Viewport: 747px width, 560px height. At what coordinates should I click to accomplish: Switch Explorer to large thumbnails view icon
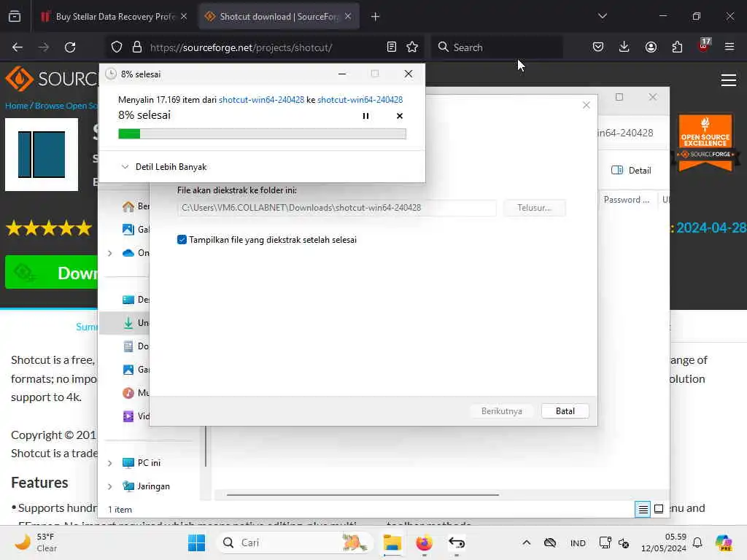[x=659, y=510]
